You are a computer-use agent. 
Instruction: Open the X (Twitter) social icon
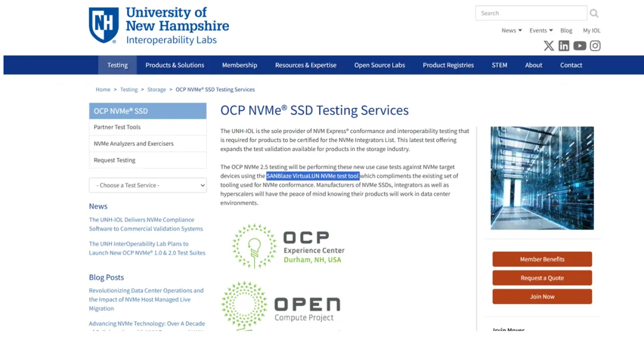(549, 45)
